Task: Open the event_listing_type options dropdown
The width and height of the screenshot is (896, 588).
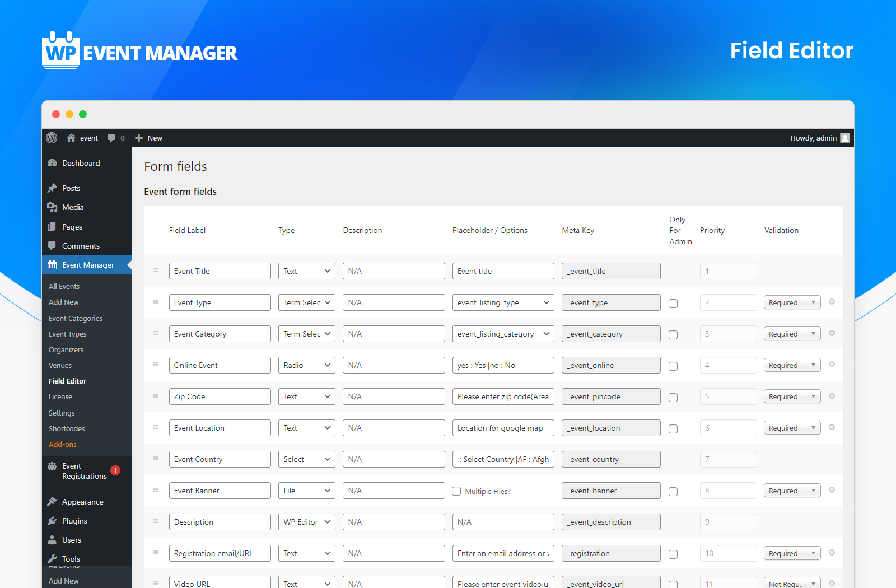Action: 503,302
